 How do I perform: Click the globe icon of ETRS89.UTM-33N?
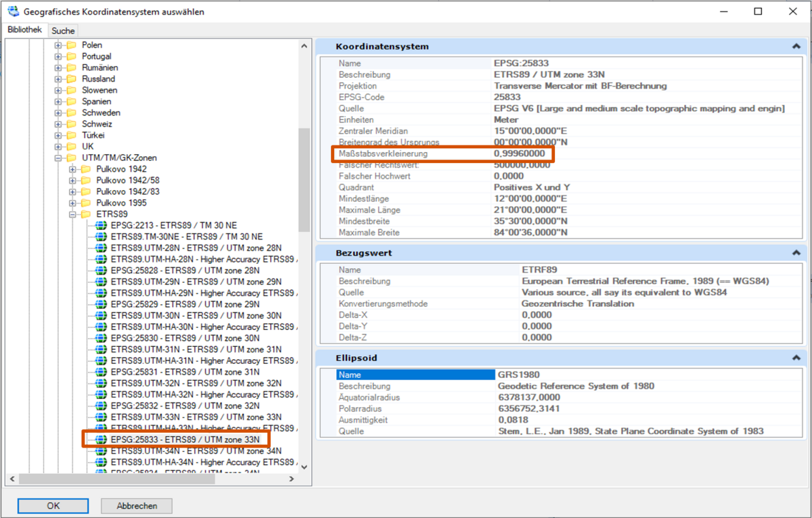(x=101, y=417)
